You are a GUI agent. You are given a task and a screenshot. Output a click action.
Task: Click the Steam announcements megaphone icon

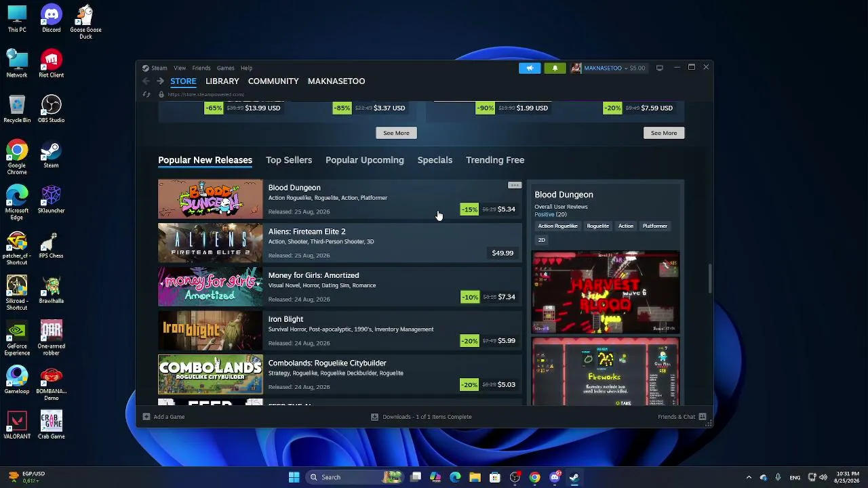pyautogui.click(x=530, y=68)
